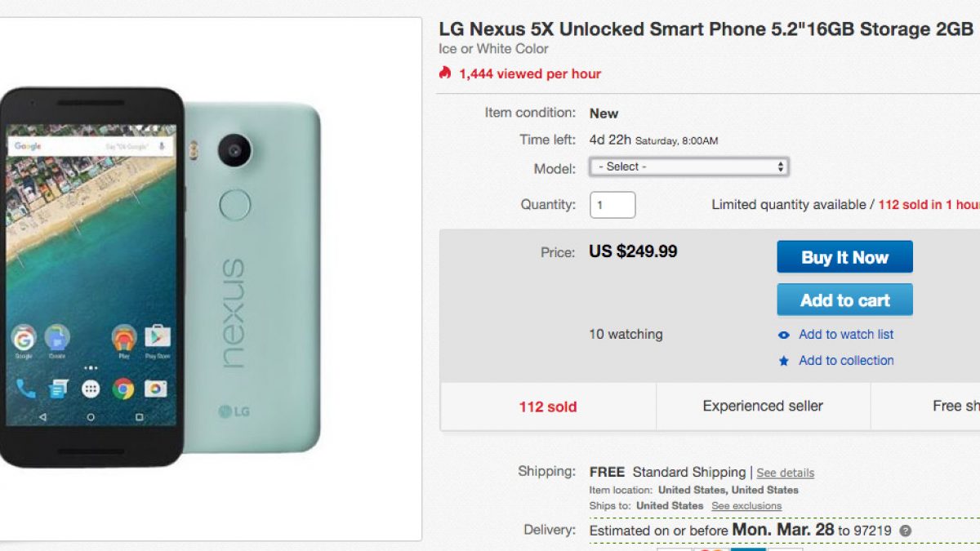
Task: Click the camera app icon on phone dock
Action: [x=156, y=389]
